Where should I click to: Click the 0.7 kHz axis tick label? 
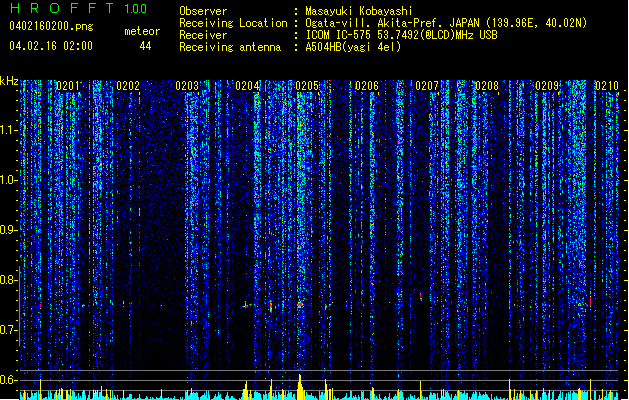pos(8,330)
